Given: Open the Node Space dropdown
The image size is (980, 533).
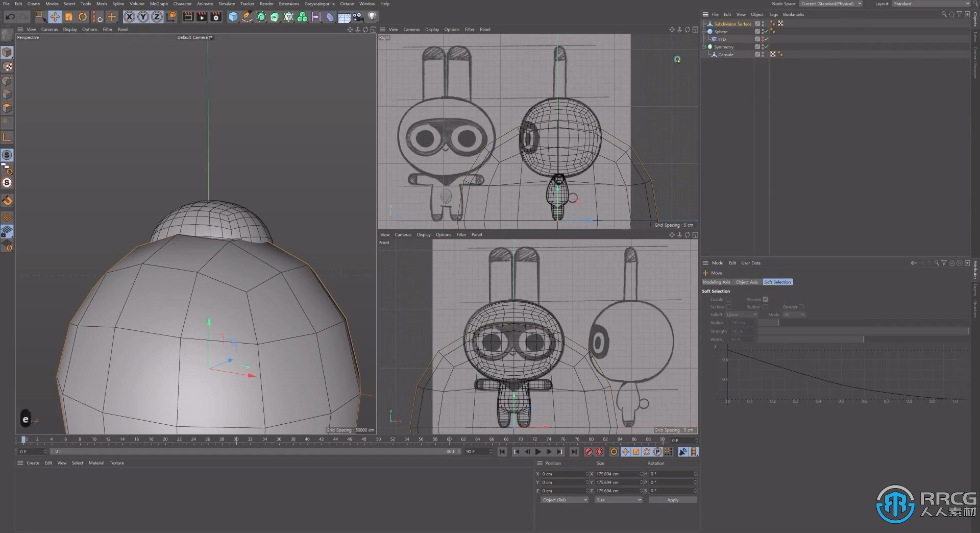Looking at the screenshot, I should tap(830, 4).
